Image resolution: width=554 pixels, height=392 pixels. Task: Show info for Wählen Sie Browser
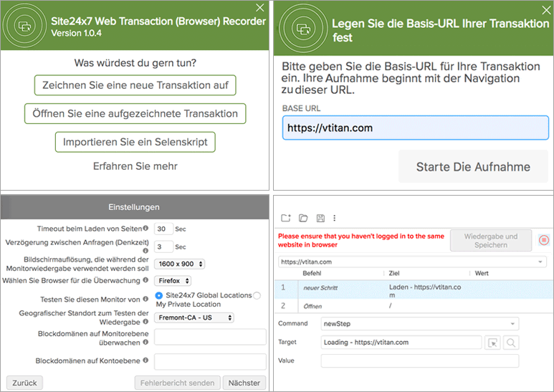pos(145,280)
